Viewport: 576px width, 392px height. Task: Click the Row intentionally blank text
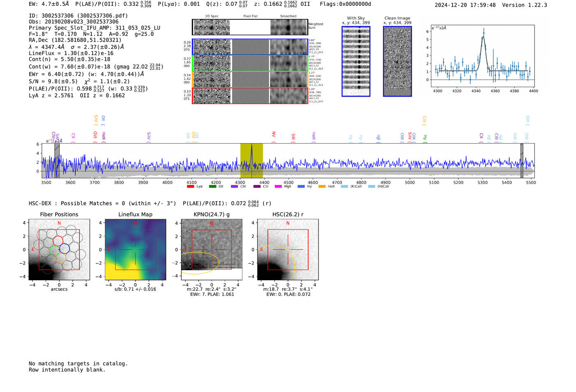point(67,370)
